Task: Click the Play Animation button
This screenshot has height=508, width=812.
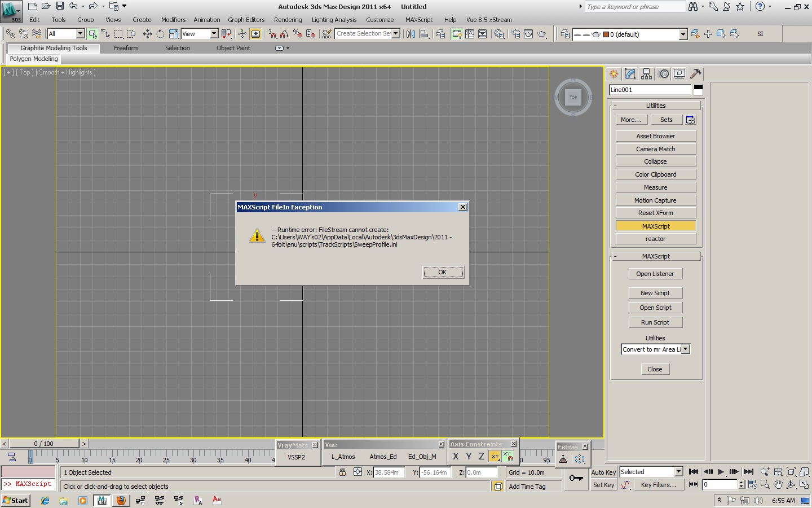Action: pos(721,472)
